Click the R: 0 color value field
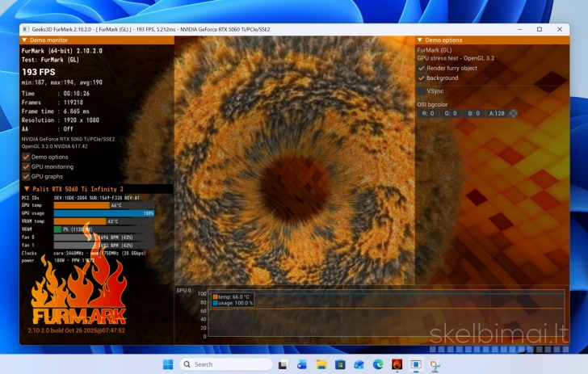Image resolution: width=588 pixels, height=374 pixels. click(428, 113)
